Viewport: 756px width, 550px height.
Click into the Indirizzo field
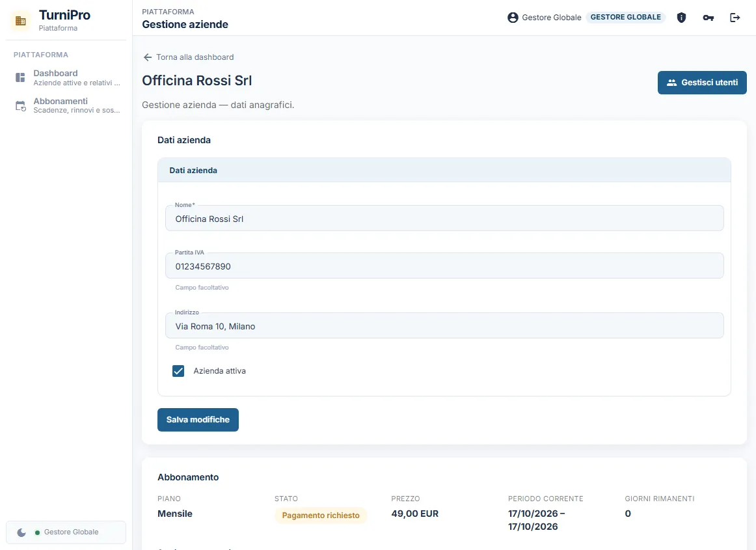pyautogui.click(x=444, y=325)
